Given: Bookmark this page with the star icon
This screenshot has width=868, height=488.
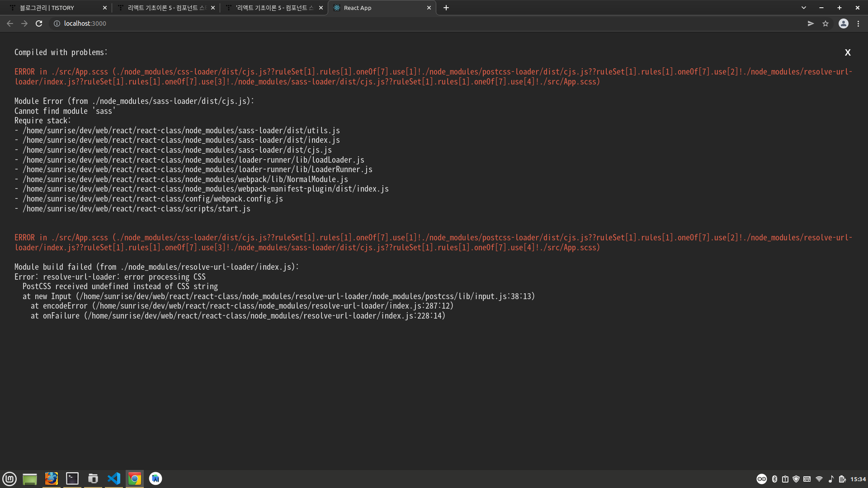Looking at the screenshot, I should pos(826,23).
